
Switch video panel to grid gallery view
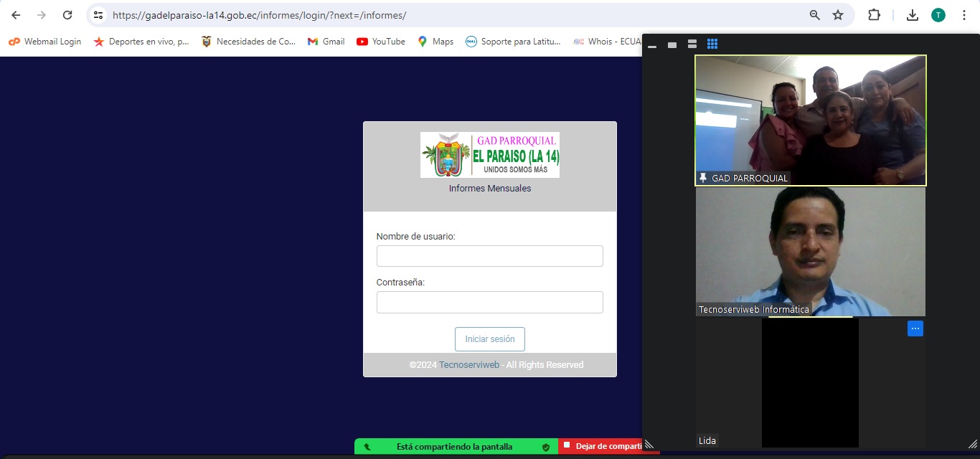tap(712, 44)
